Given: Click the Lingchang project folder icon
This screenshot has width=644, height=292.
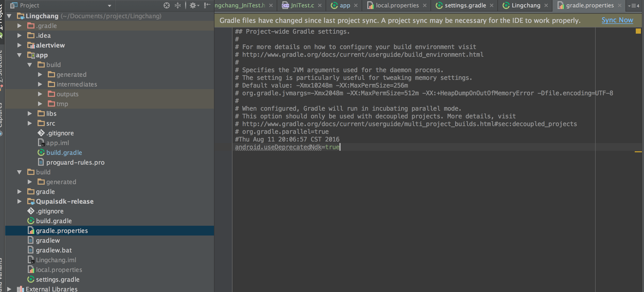Looking at the screenshot, I should click(x=21, y=16).
